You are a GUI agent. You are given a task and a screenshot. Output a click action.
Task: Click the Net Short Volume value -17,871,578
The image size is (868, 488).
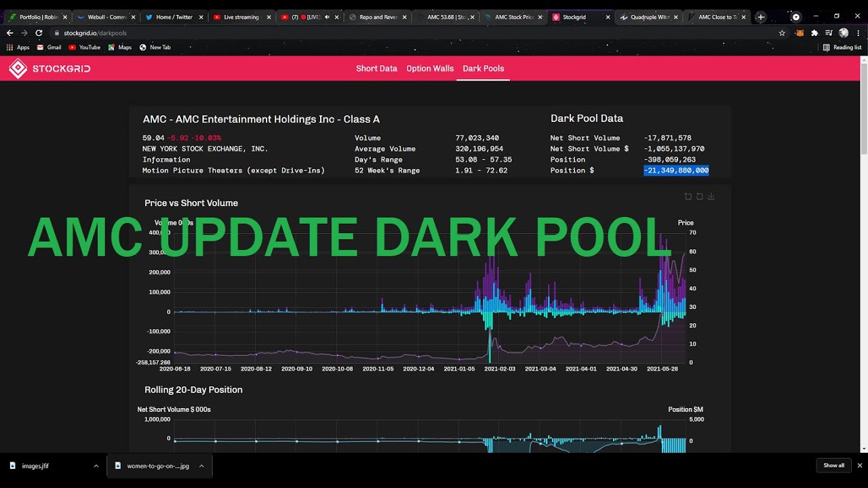pos(667,138)
